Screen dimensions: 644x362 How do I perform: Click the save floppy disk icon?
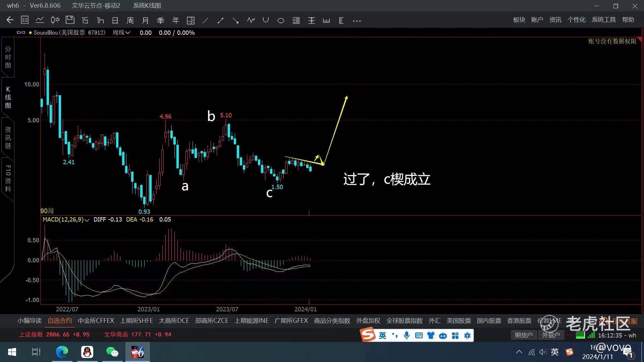[x=70, y=20]
